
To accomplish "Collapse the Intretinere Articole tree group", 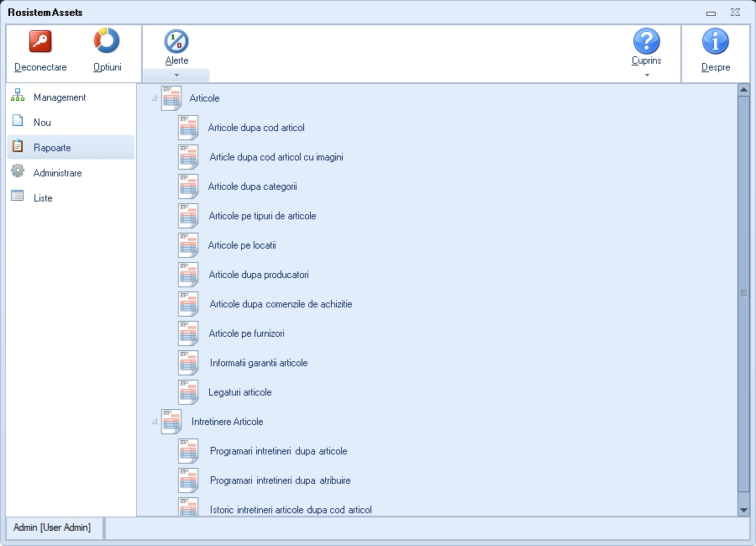I will 154,422.
